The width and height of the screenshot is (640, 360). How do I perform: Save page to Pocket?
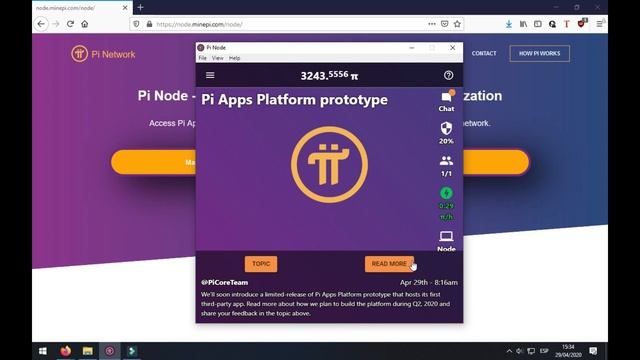[444, 24]
